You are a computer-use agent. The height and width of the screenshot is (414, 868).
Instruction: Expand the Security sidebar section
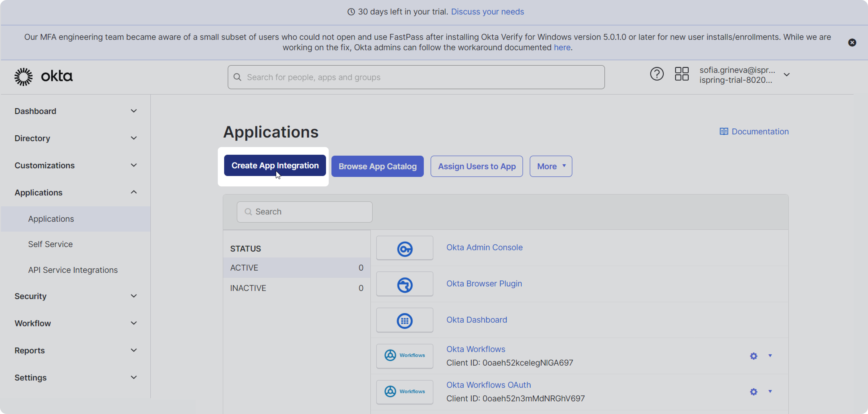[x=134, y=296]
